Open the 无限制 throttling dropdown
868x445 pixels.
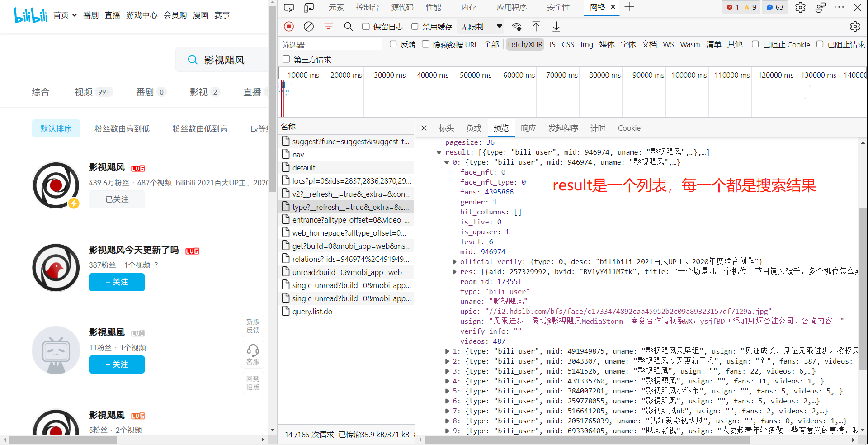click(x=481, y=27)
